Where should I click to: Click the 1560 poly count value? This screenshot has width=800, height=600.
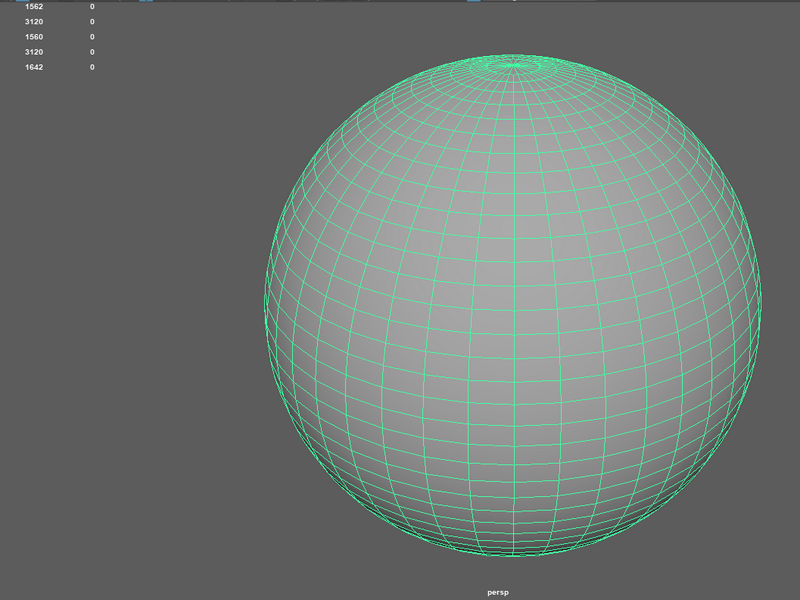point(34,37)
